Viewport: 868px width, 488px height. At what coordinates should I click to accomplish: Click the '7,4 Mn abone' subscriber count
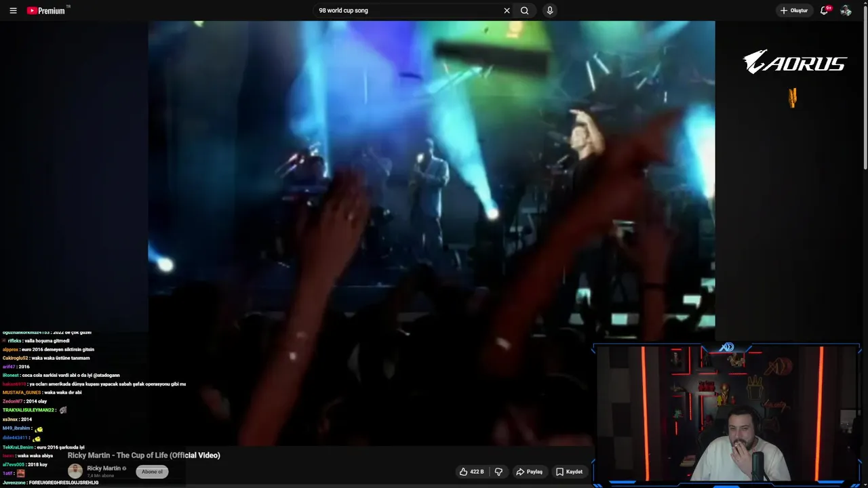(x=100, y=476)
